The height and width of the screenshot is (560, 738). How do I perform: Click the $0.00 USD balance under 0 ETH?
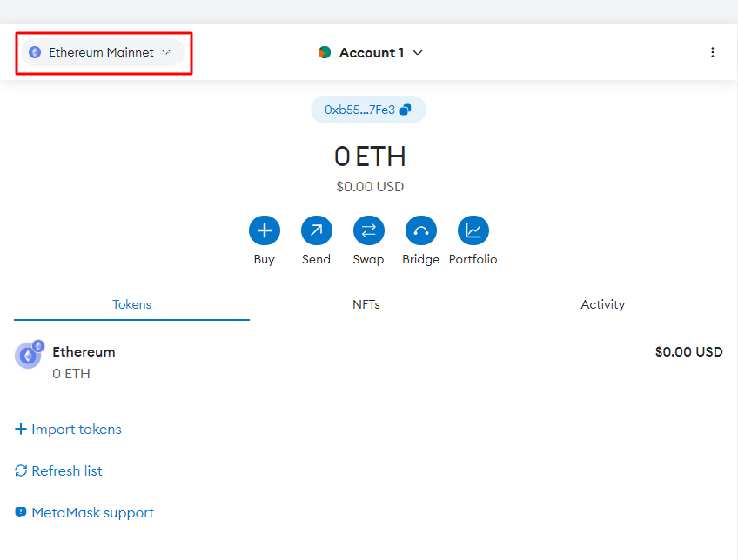coord(370,187)
